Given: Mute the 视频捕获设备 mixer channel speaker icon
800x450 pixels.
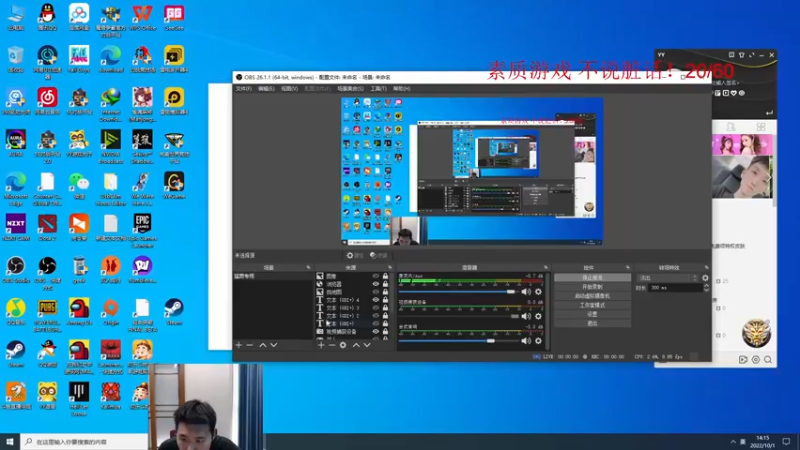Looking at the screenshot, I should (x=526, y=316).
